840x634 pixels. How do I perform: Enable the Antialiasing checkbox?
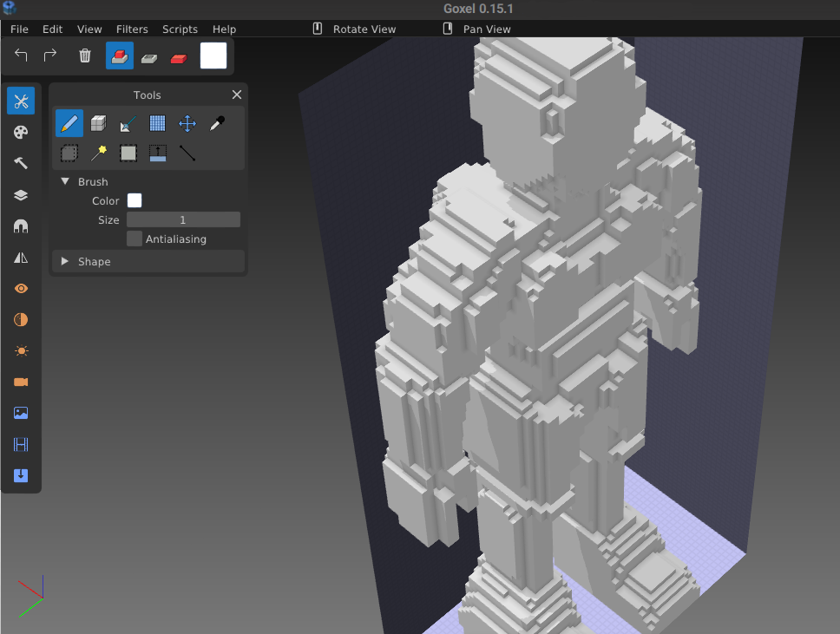[135, 239]
